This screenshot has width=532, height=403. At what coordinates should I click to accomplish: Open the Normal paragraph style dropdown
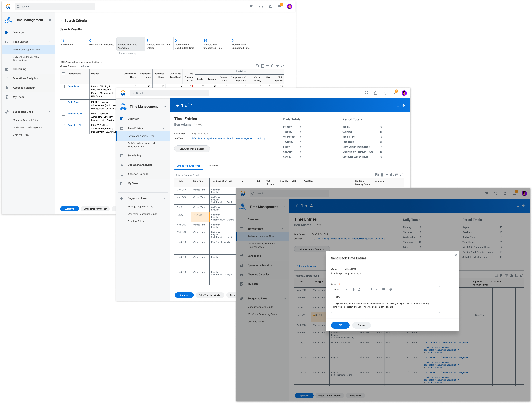[x=340, y=289]
